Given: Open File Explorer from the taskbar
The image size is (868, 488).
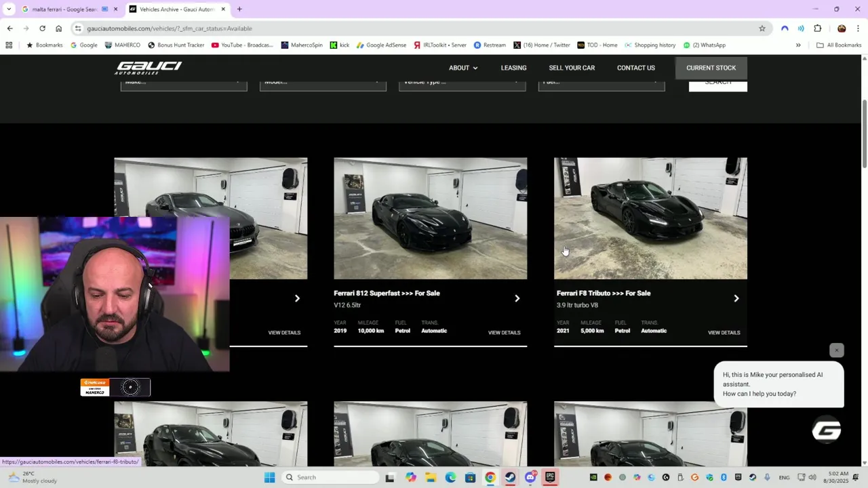Looking at the screenshot, I should coord(431,477).
